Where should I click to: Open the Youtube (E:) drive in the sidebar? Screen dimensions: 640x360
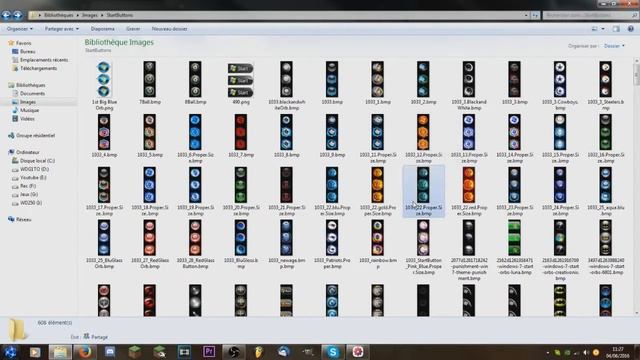click(33, 178)
